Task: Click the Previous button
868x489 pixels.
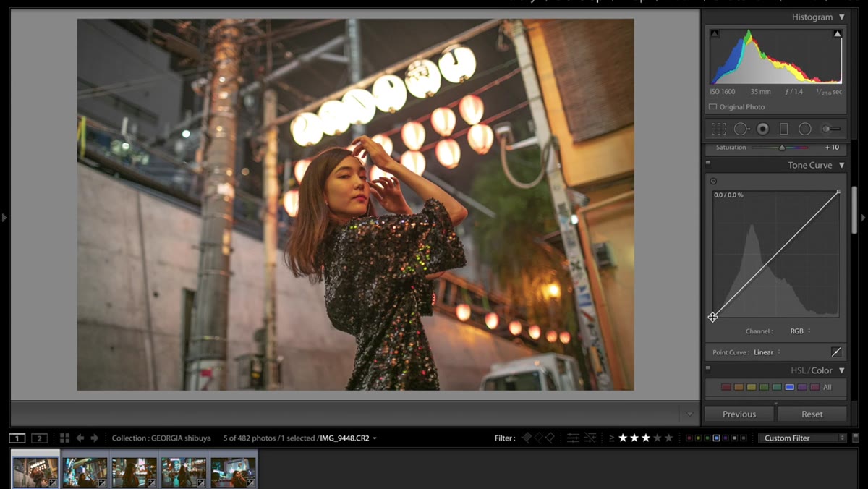Action: [x=739, y=414]
